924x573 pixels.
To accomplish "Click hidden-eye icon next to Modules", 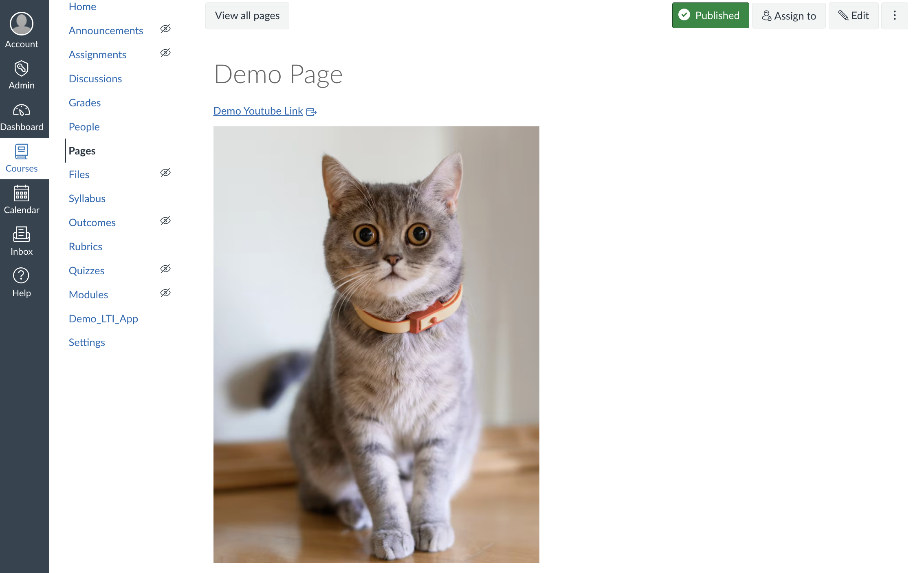I will (165, 293).
